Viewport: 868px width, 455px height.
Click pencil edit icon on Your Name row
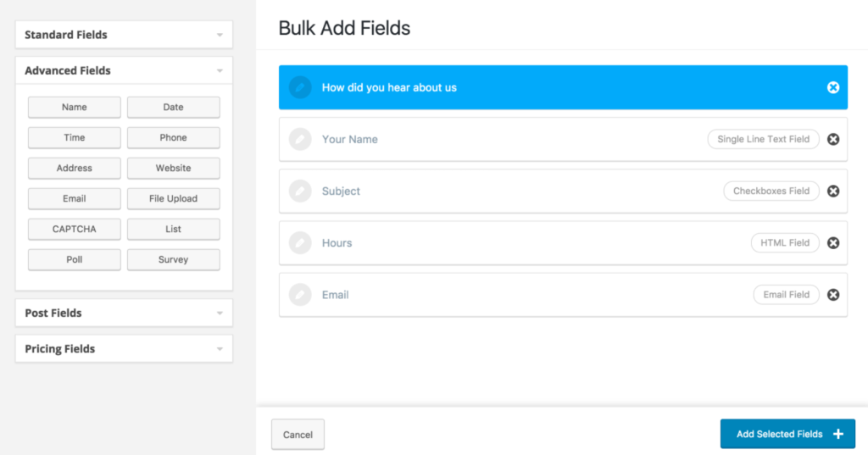300,139
